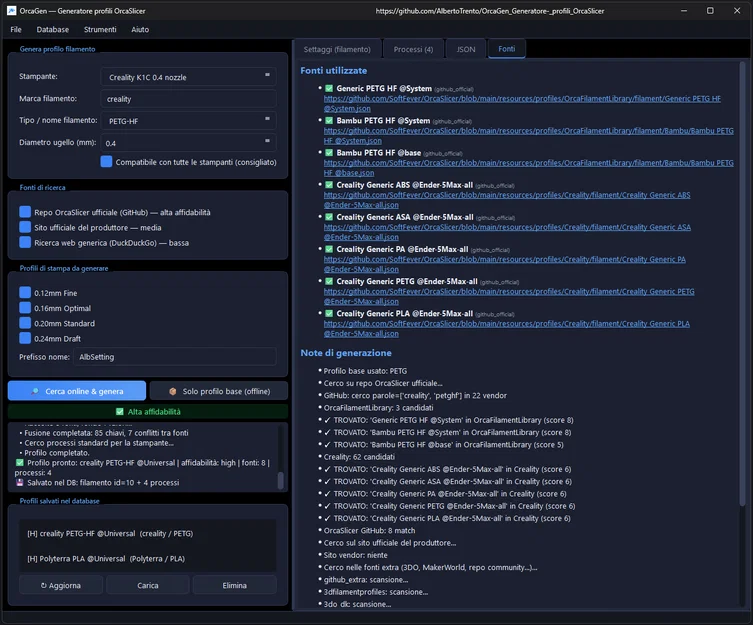This screenshot has width=753, height=625.
Task: Click the note 'Sito vendor: niente'
Action: pyautogui.click(x=355, y=555)
